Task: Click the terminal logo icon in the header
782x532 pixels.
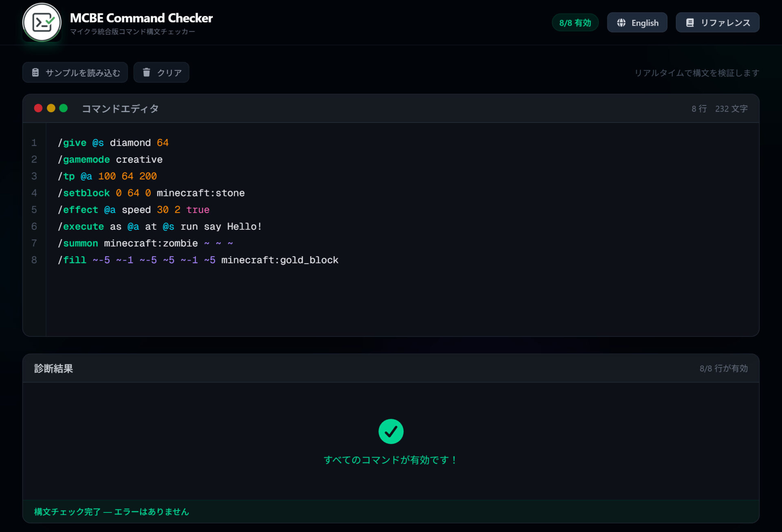Action: [x=42, y=22]
